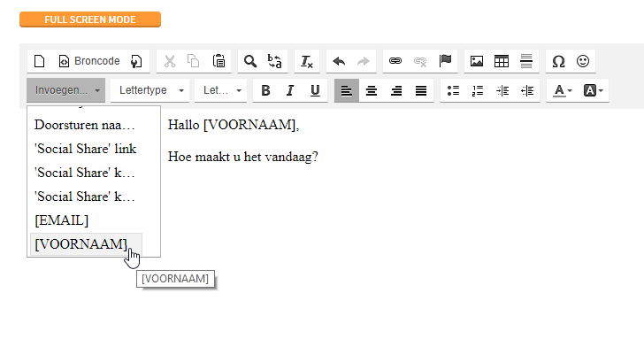Select the [VOORNAAM] menu entry
The height and width of the screenshot is (347, 644).
(87, 244)
